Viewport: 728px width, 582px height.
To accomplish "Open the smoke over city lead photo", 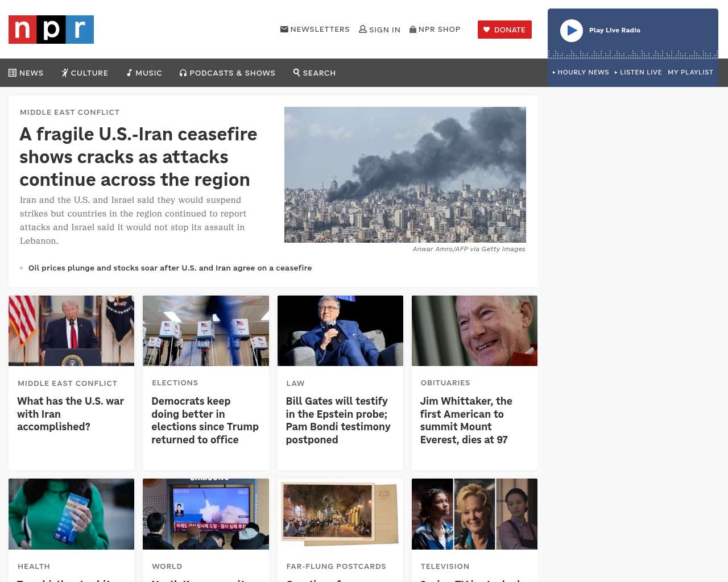I will [x=405, y=174].
